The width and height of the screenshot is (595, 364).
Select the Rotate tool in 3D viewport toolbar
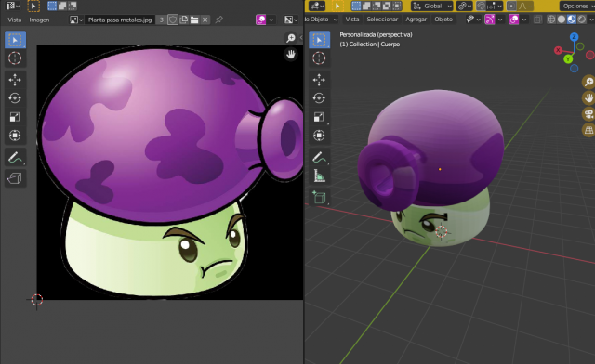click(319, 98)
